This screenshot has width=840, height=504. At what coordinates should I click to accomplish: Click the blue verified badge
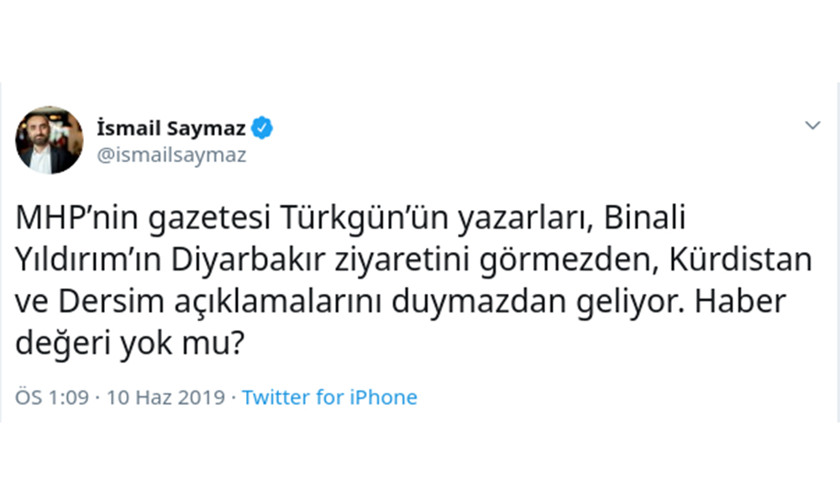tap(263, 129)
